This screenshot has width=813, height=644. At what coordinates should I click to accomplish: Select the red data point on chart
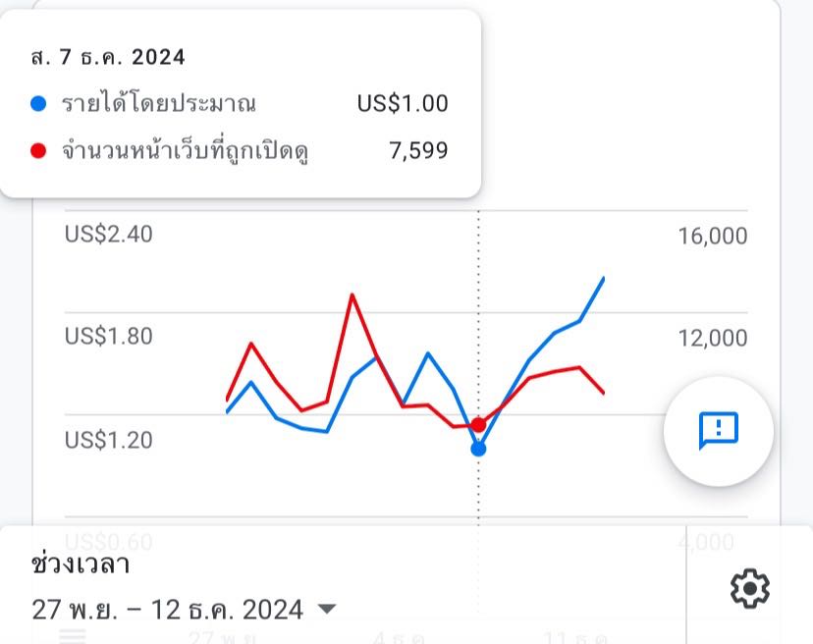pos(478,425)
